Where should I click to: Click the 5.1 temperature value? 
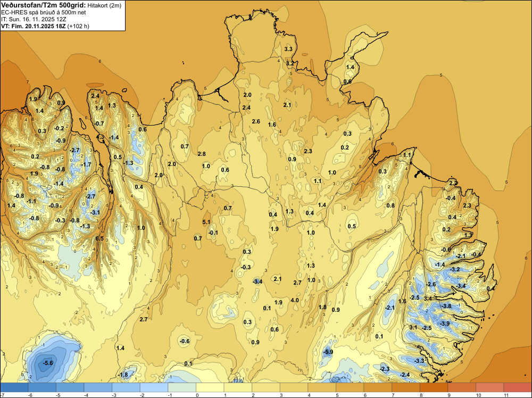206,222
